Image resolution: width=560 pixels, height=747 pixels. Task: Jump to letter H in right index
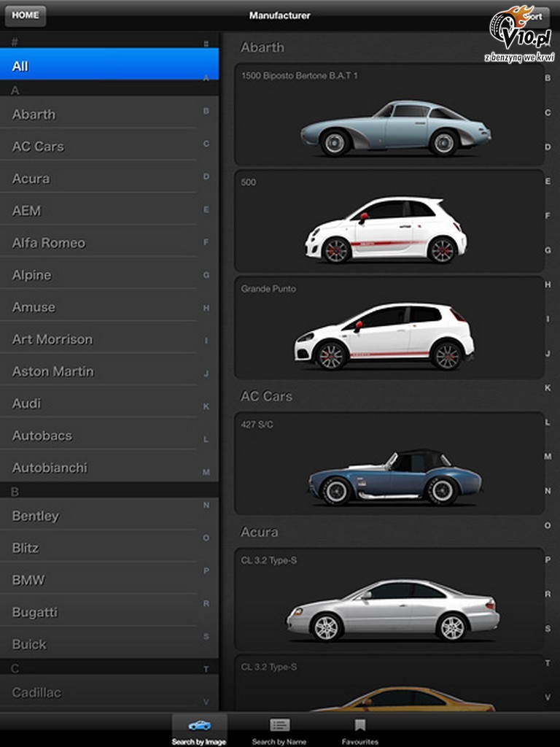pos(548,285)
